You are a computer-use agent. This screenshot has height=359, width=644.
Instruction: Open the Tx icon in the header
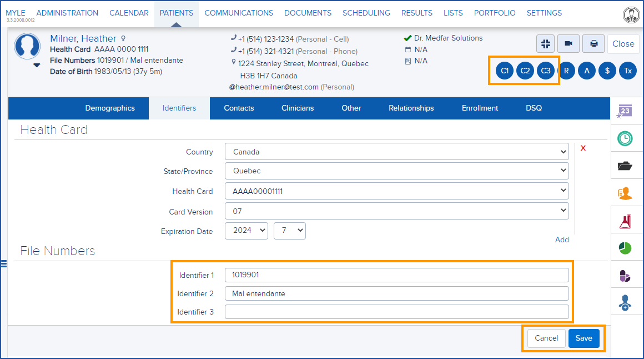click(x=627, y=71)
